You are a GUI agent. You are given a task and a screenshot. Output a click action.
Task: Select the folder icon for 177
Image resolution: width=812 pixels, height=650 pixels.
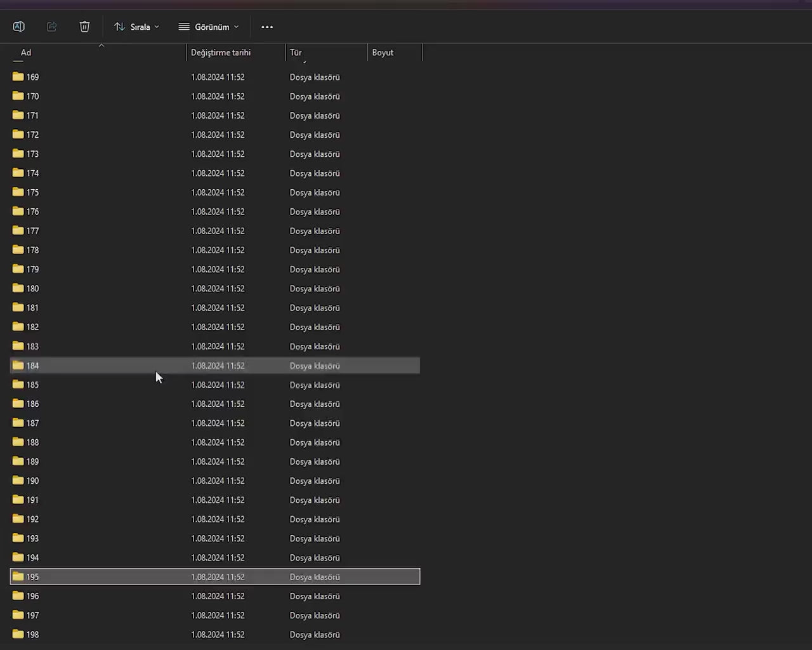(x=18, y=230)
